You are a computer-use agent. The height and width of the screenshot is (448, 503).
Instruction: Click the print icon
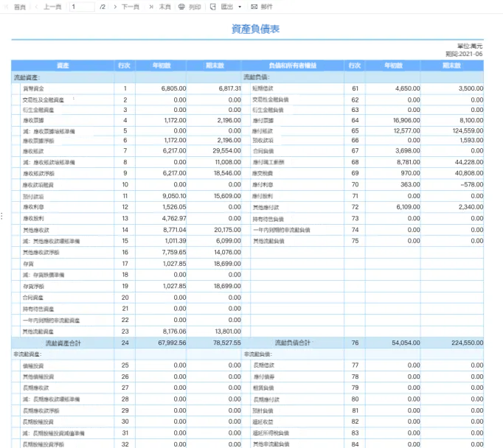pyautogui.click(x=181, y=7)
